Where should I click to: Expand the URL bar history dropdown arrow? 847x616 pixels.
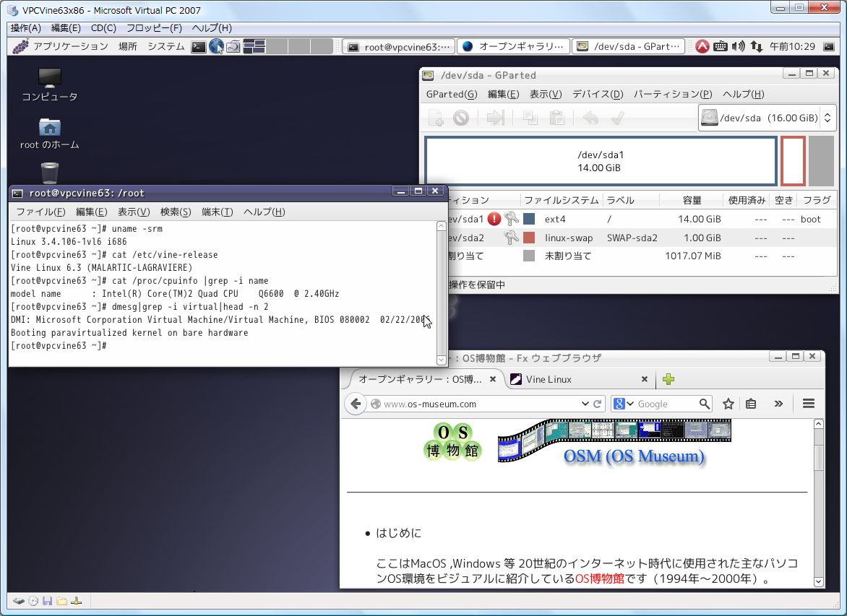585,404
